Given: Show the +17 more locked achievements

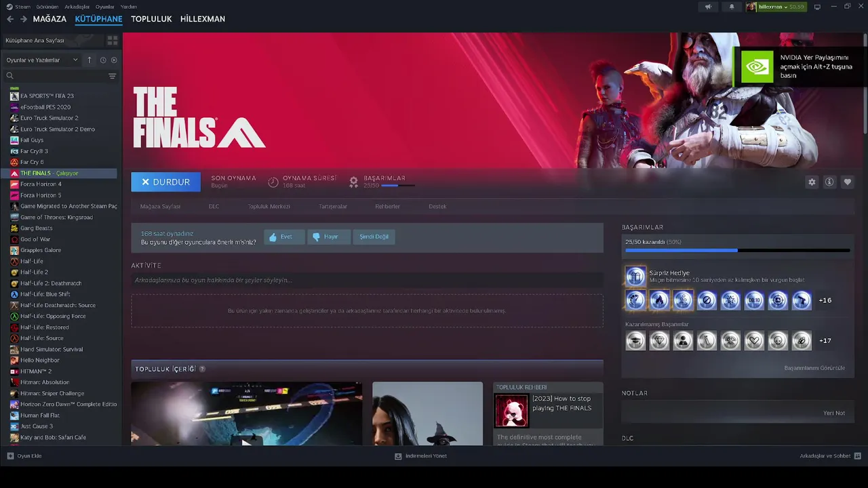Looking at the screenshot, I should (825, 341).
